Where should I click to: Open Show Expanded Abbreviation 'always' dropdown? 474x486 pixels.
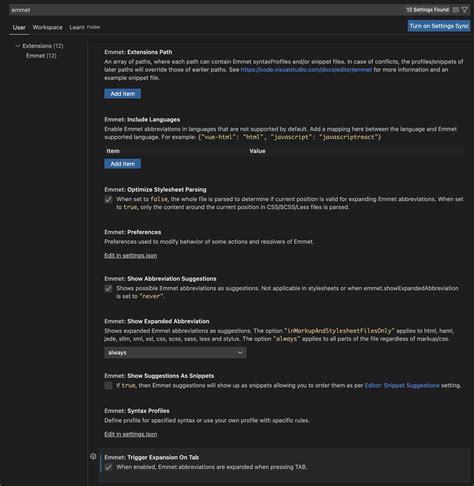[x=175, y=353]
